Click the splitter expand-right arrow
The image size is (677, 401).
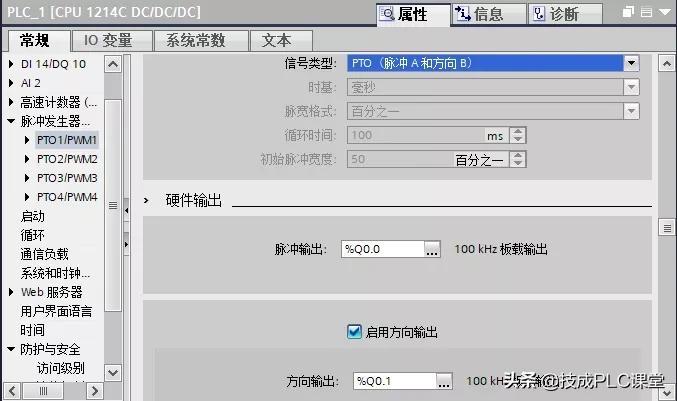pyautogui.click(x=127, y=244)
